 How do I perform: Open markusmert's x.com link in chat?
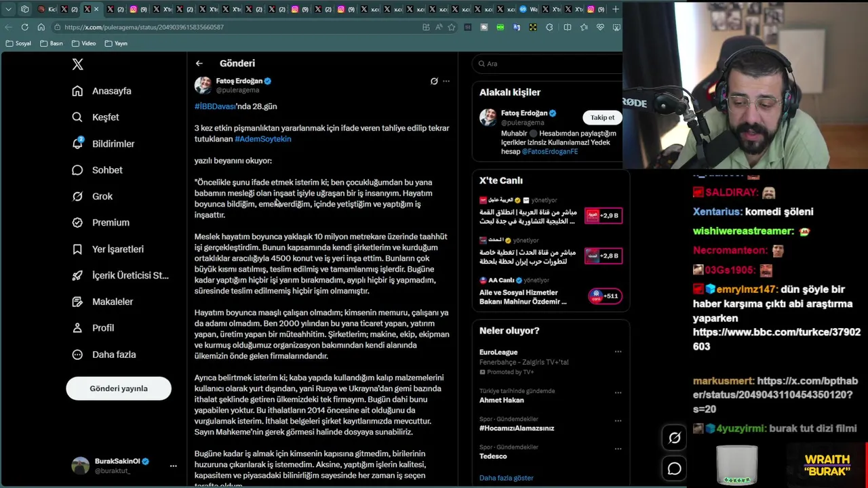pyautogui.click(x=775, y=395)
